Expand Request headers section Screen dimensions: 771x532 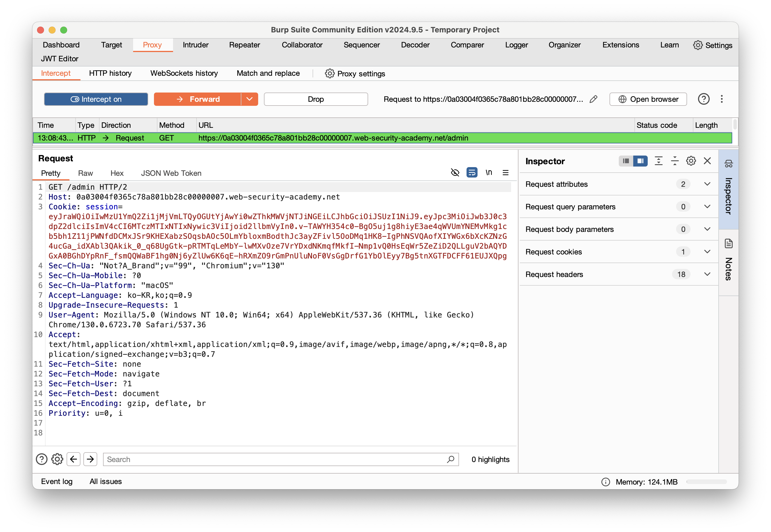[707, 274]
